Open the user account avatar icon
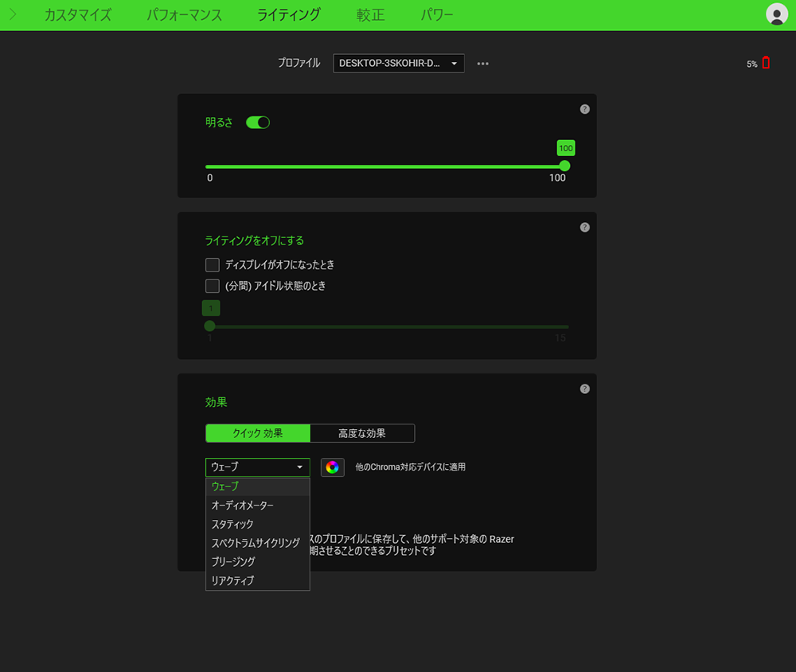Screen dimensions: 796x672 [776, 14]
